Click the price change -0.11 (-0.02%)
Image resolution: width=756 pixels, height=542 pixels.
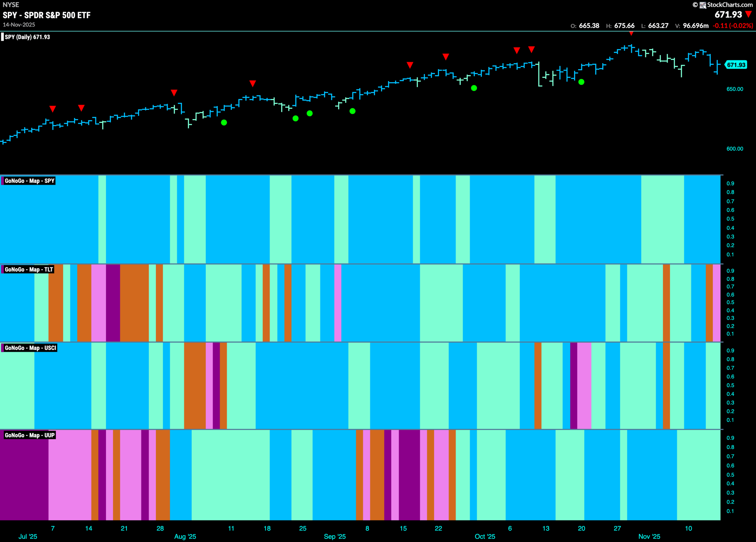733,26
